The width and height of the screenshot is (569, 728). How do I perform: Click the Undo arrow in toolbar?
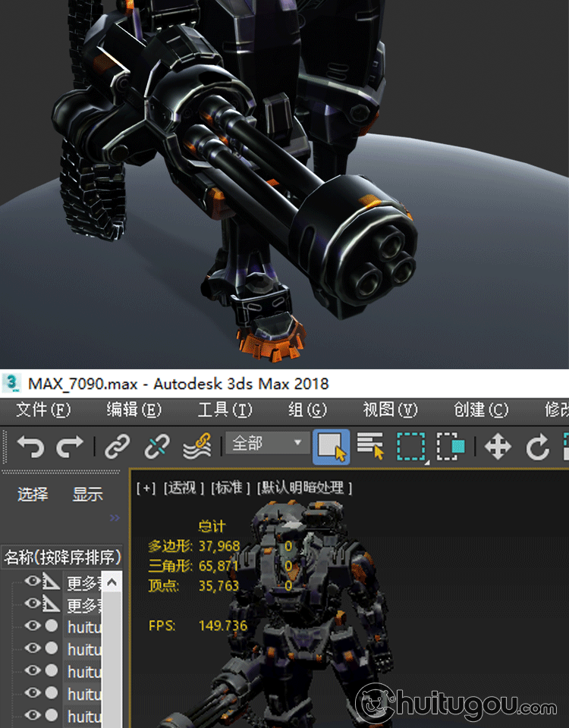[30, 447]
